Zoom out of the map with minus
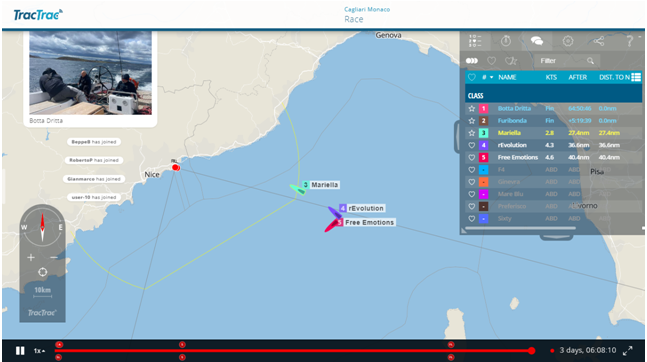Viewport: 647px width, 362px height. pos(54,258)
